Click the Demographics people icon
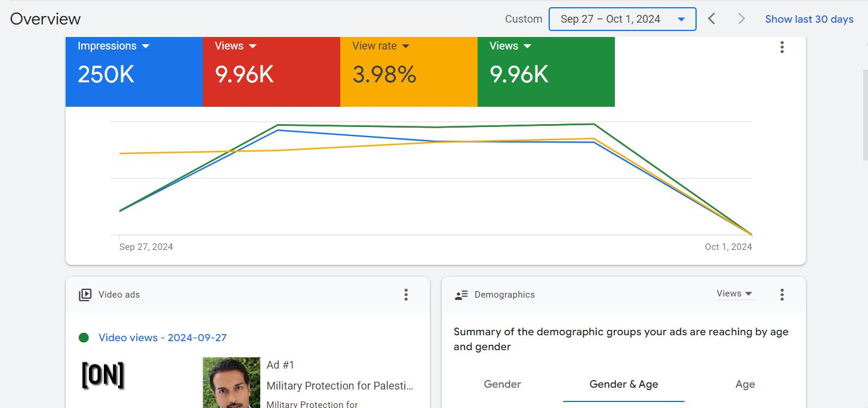 point(461,295)
